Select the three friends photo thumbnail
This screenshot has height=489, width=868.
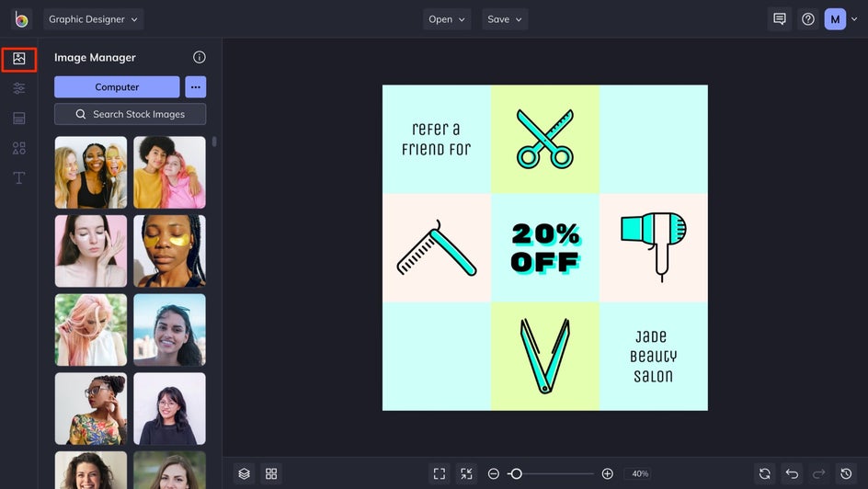click(x=91, y=173)
